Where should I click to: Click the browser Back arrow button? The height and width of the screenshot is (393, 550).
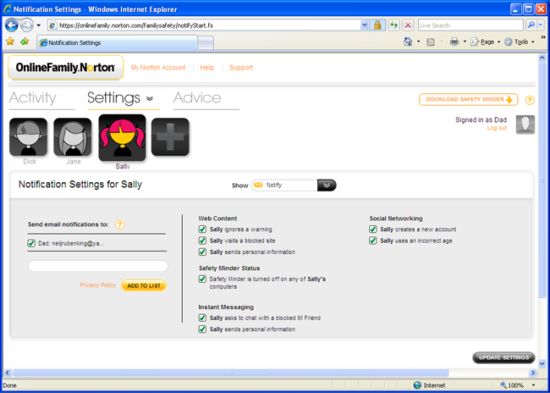tap(12, 25)
